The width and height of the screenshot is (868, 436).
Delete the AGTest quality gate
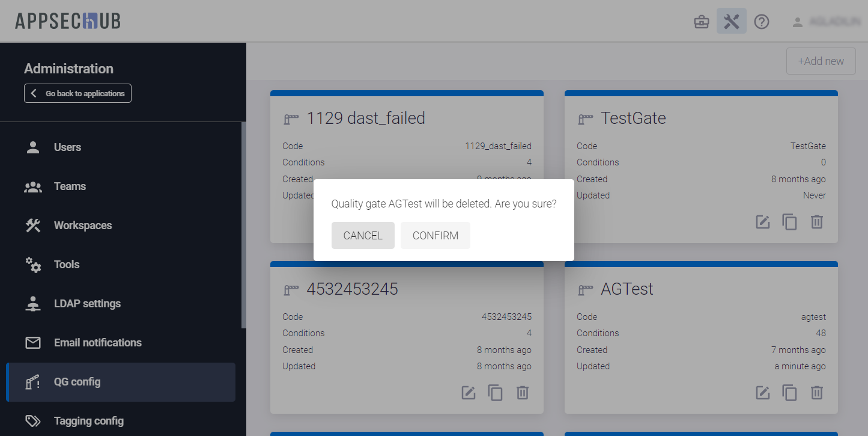point(816,393)
